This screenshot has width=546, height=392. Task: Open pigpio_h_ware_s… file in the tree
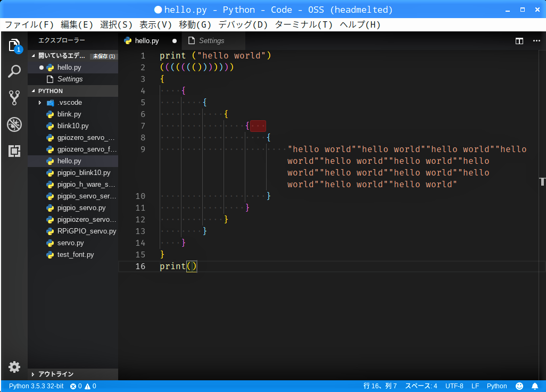tap(73, 185)
